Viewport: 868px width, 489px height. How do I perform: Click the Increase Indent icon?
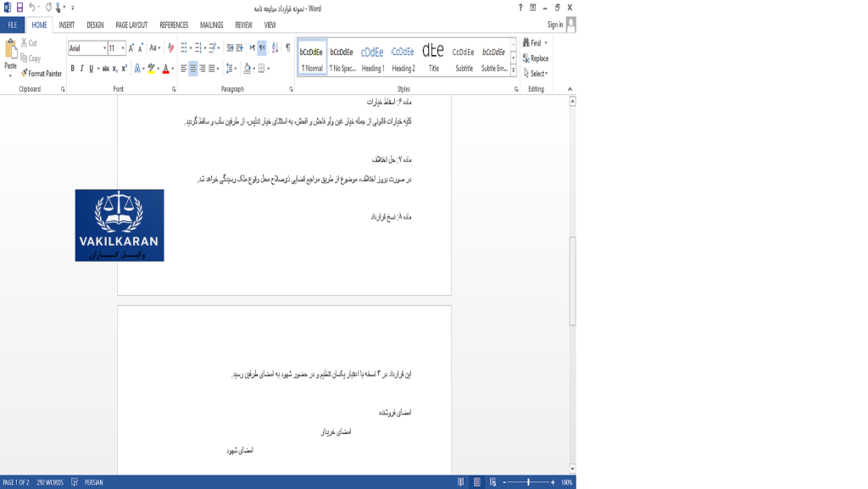point(240,48)
